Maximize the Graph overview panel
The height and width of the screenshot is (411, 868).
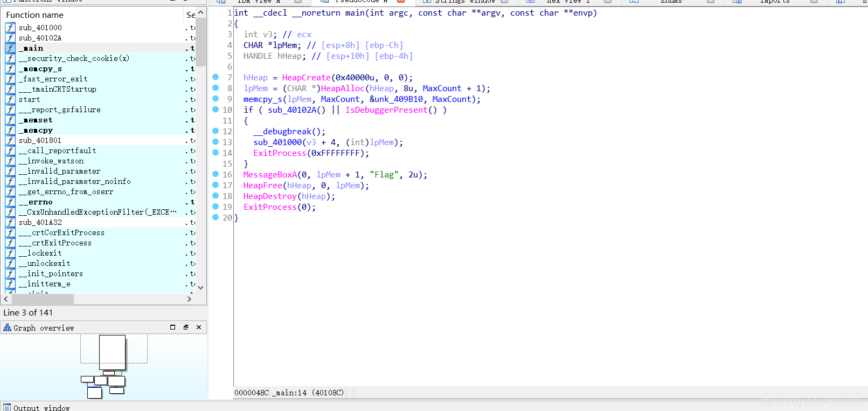coord(172,327)
